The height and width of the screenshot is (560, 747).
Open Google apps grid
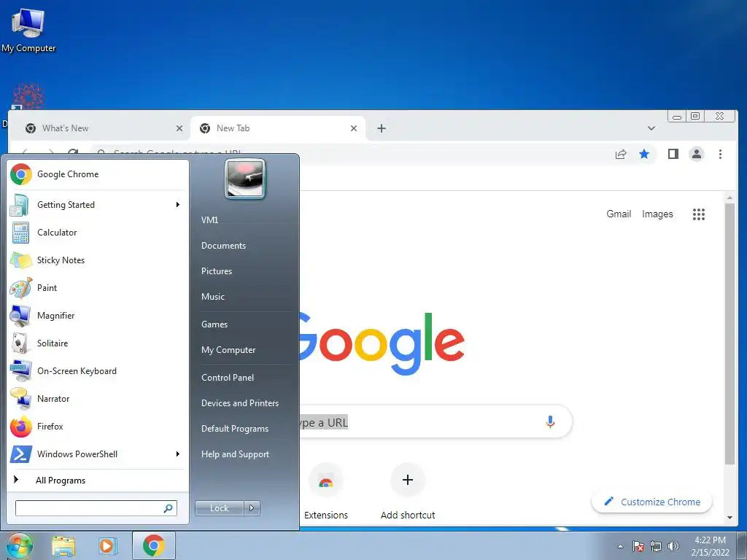(x=698, y=214)
